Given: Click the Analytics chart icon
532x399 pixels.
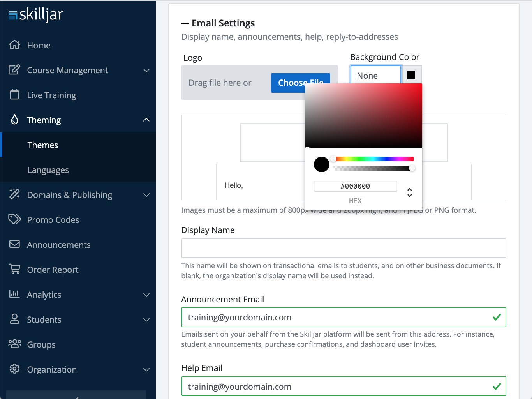Looking at the screenshot, I should tap(14, 294).
